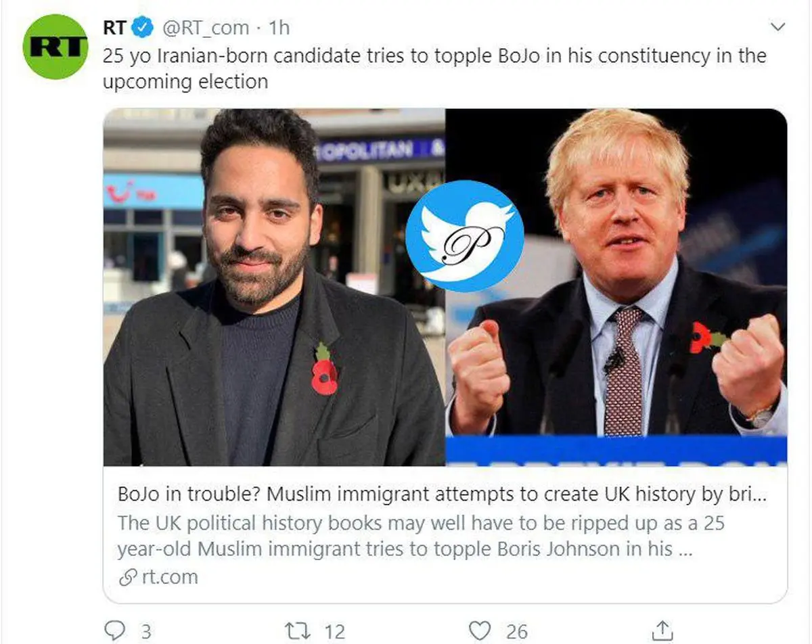Click the like count number 26
Viewport: 812px width, 644px height.
click(x=516, y=632)
